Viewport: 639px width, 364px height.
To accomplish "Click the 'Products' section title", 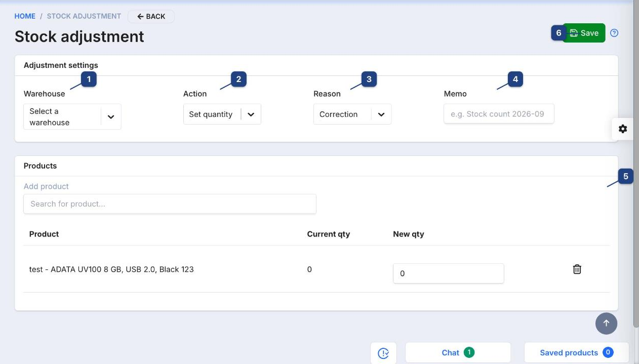I will pyautogui.click(x=40, y=166).
